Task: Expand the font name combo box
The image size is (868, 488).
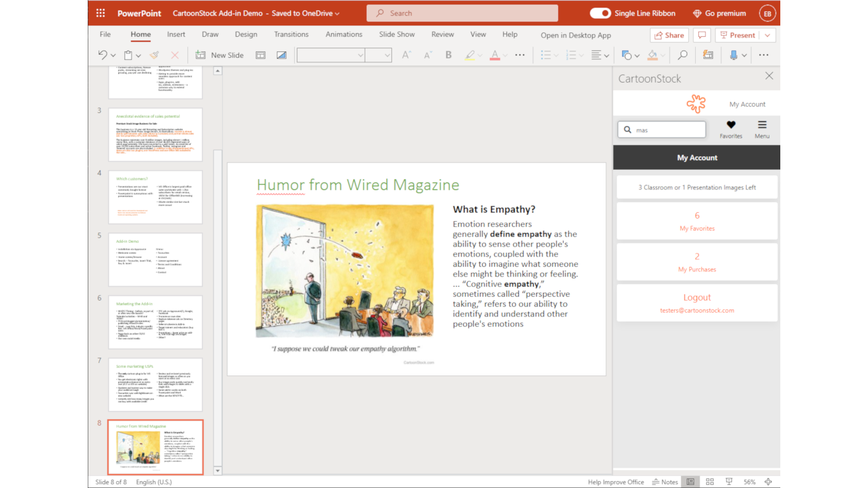Action: pos(360,55)
